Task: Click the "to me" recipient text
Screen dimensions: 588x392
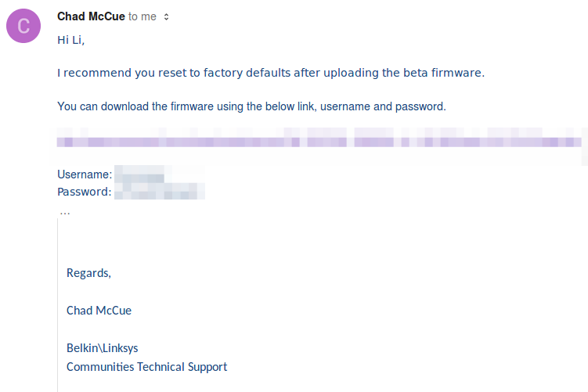Action: click(x=142, y=16)
